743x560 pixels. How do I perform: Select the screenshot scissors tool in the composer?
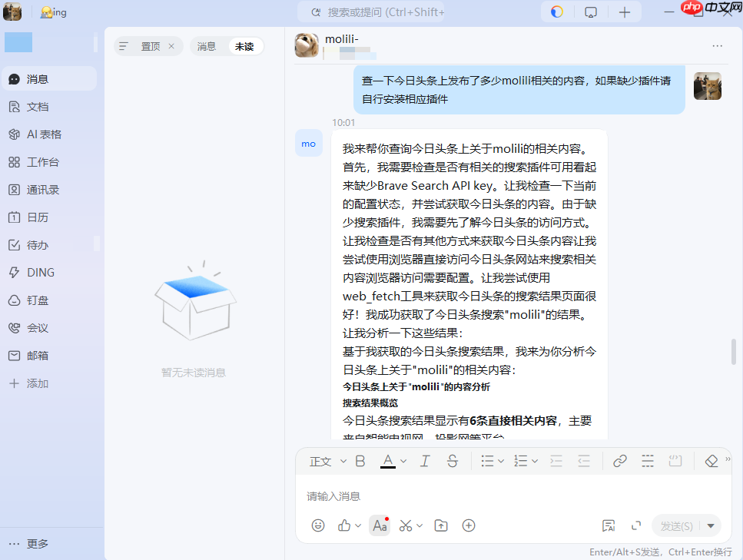[x=406, y=525]
